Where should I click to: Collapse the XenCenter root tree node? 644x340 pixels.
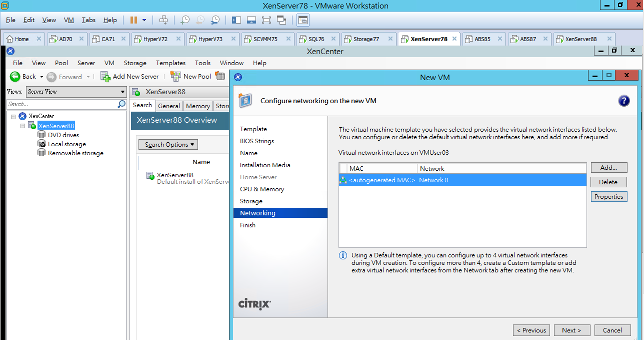coord(13,116)
